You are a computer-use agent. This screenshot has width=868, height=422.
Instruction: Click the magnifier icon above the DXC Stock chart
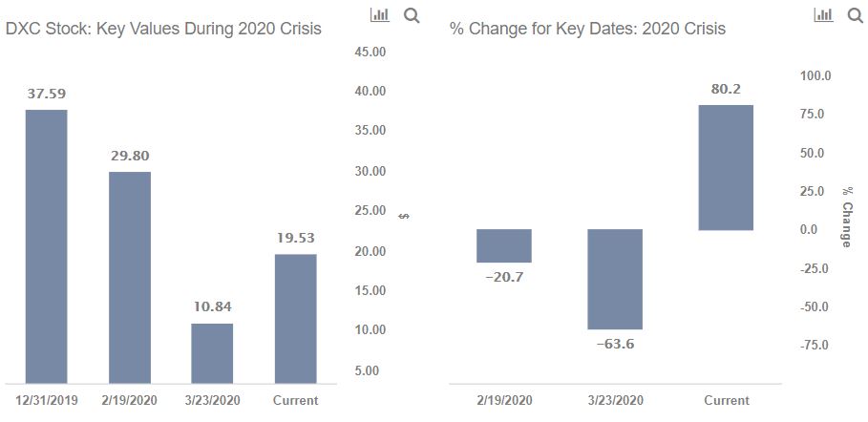[x=412, y=15]
